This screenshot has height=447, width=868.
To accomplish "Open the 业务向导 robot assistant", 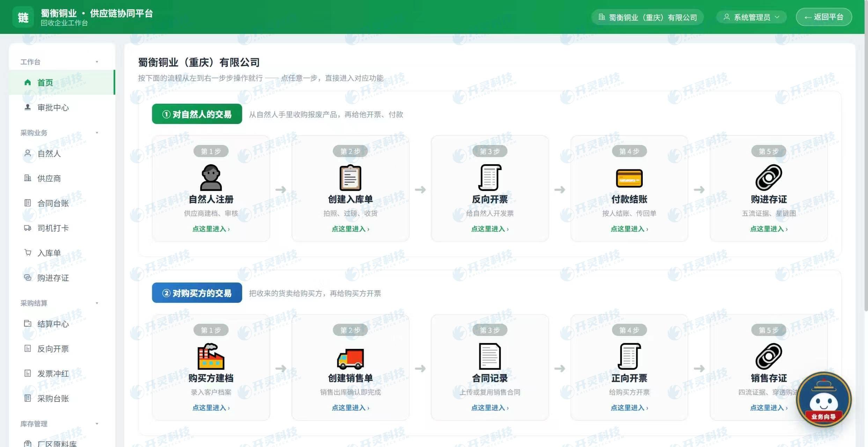I will (x=824, y=399).
